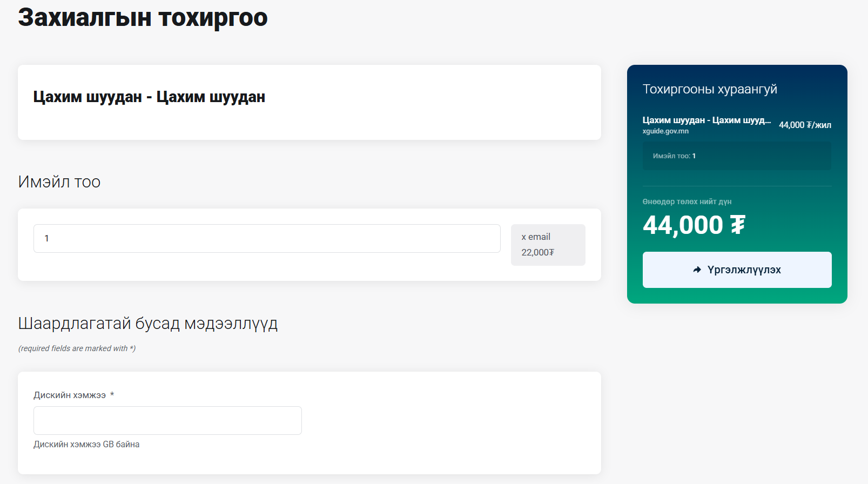Click the 'Өнөөдөр төлөх нийт дүн' label
Image resolution: width=868 pixels, height=484 pixels.
(687, 201)
